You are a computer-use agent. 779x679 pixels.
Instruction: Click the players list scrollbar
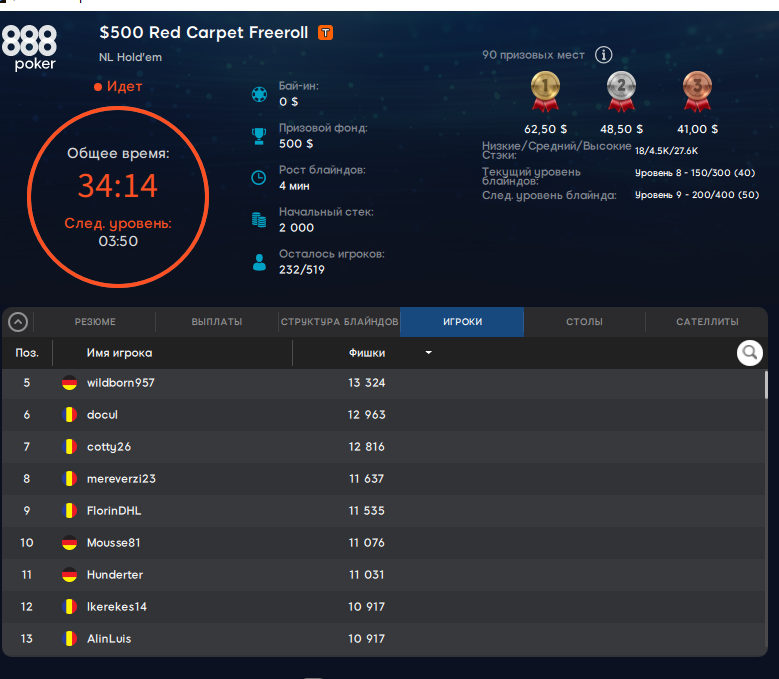(766, 384)
